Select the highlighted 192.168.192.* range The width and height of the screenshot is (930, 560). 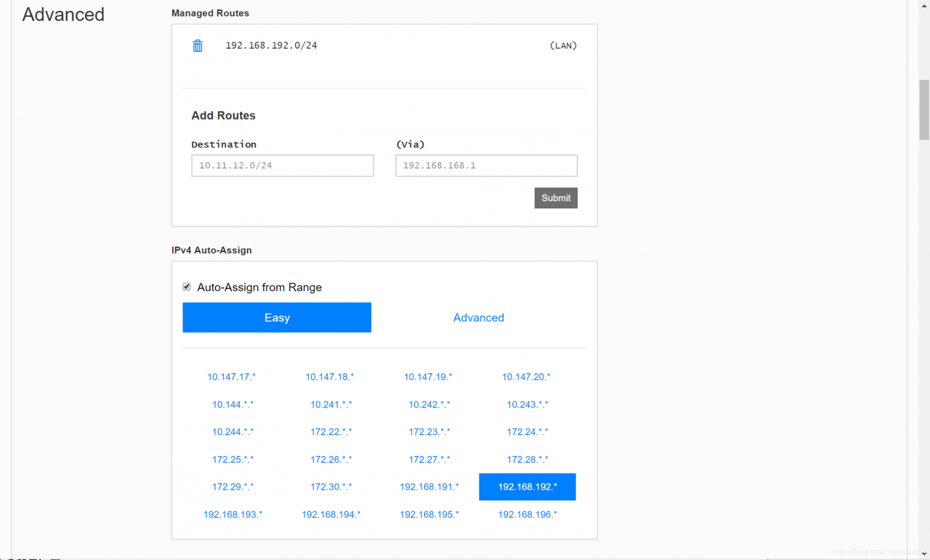(x=527, y=487)
